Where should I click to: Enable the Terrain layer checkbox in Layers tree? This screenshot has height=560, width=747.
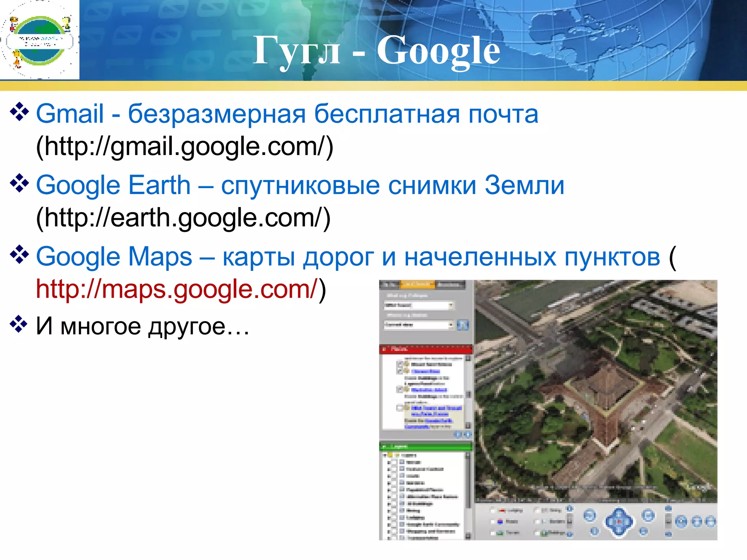[x=394, y=462]
